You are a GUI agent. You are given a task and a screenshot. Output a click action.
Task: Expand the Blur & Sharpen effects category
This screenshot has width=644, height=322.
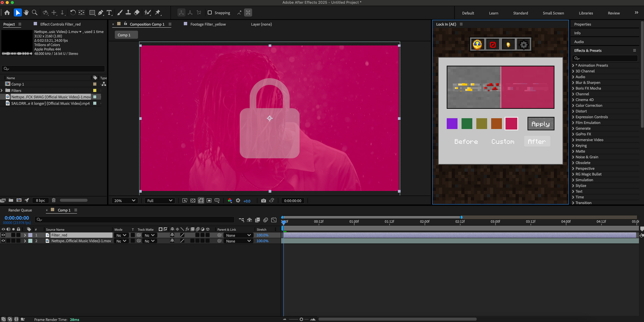click(573, 83)
